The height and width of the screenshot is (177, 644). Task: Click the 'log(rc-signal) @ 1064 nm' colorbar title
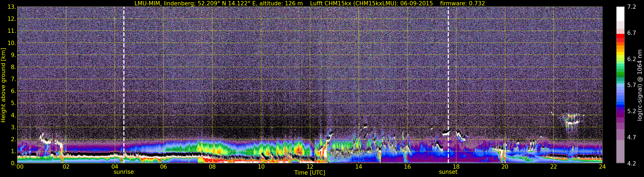(640, 85)
